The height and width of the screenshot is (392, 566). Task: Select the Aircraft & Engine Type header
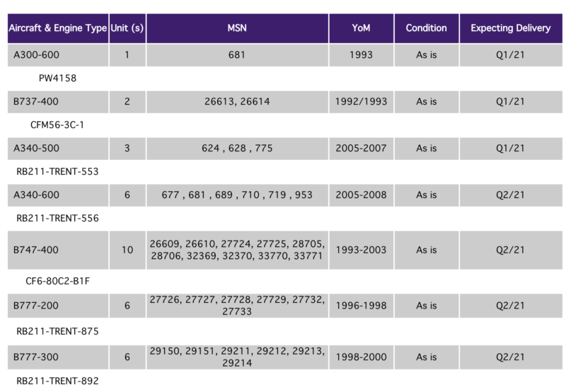tap(58, 28)
